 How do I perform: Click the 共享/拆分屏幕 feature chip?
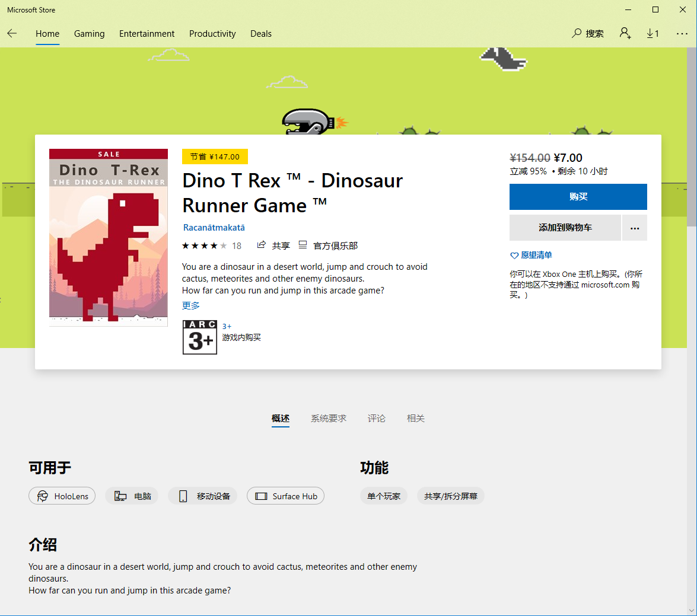[x=450, y=496]
